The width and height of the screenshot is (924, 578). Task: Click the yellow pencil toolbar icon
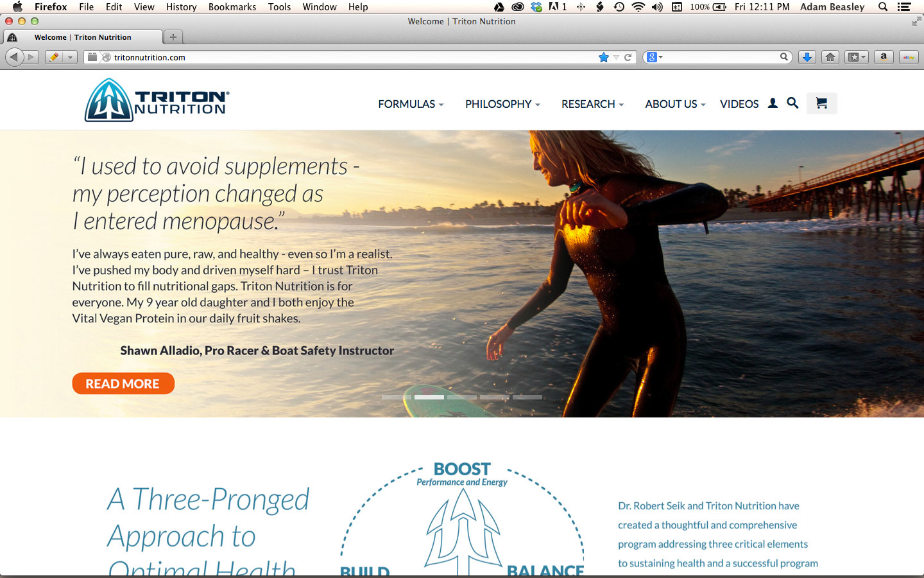point(54,57)
